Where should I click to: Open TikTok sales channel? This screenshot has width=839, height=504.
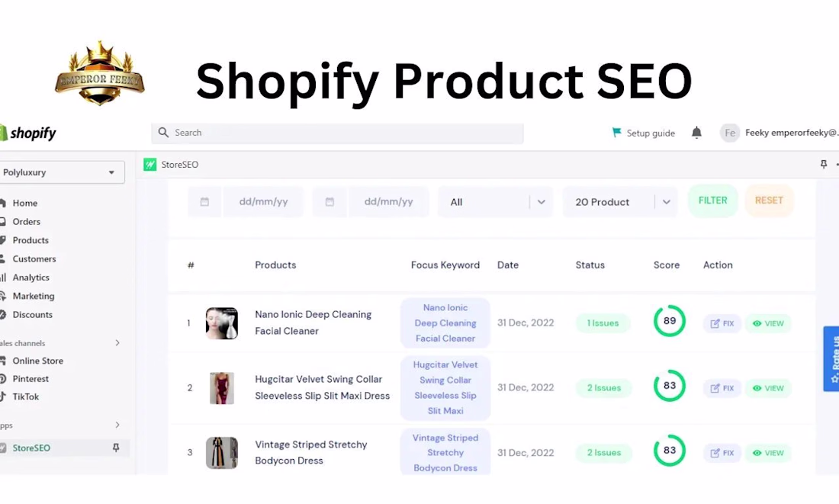click(26, 396)
